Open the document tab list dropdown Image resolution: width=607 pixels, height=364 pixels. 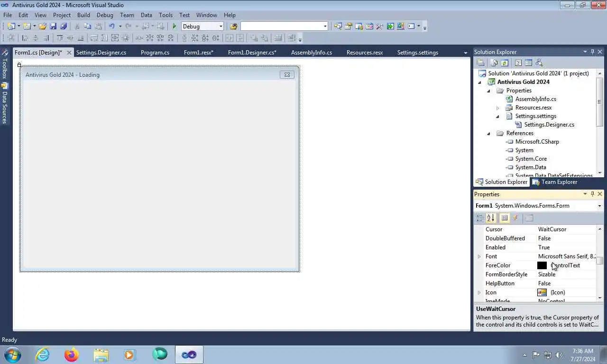pyautogui.click(x=465, y=53)
